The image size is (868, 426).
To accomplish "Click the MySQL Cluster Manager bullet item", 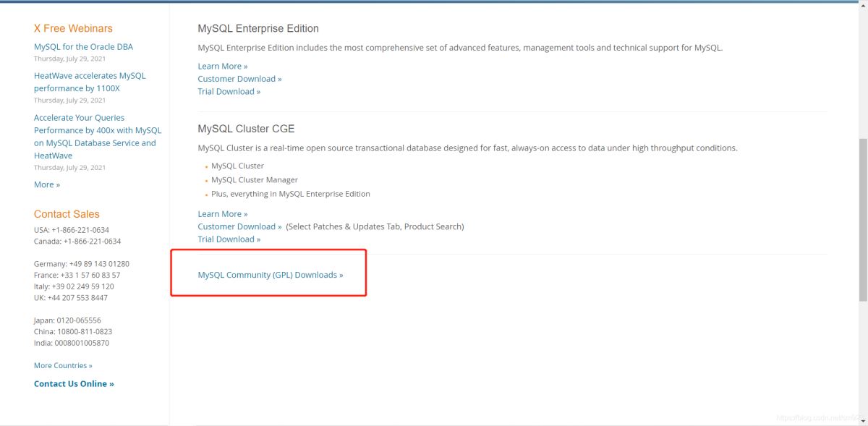I will 254,180.
